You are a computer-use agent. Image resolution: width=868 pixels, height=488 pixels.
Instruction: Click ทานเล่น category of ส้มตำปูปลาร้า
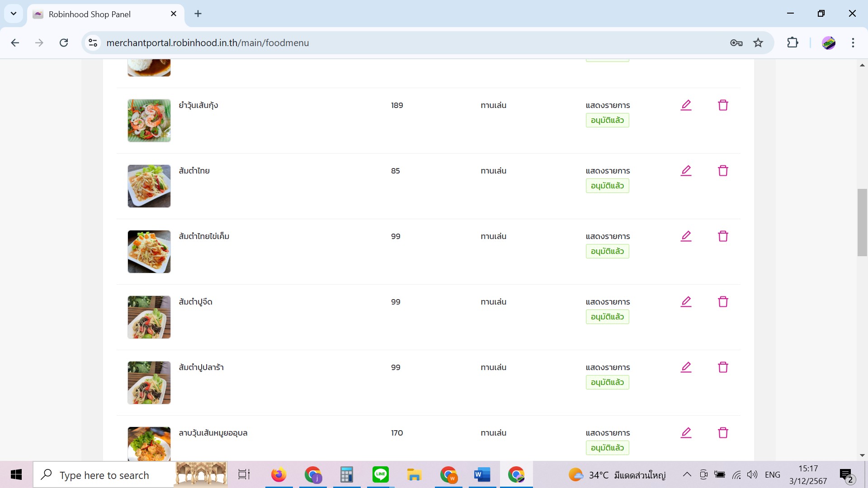[x=493, y=367]
